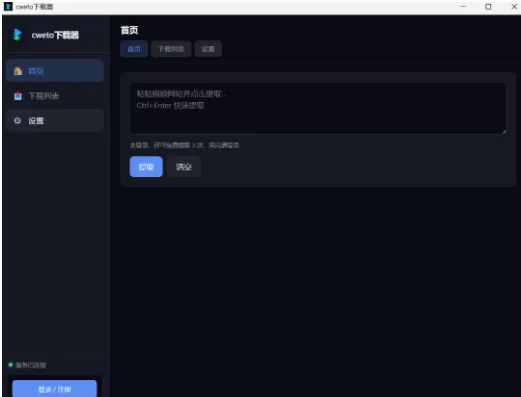Click the download list icon in sidebar
Viewport: 521px width, 397px height.
coord(18,96)
